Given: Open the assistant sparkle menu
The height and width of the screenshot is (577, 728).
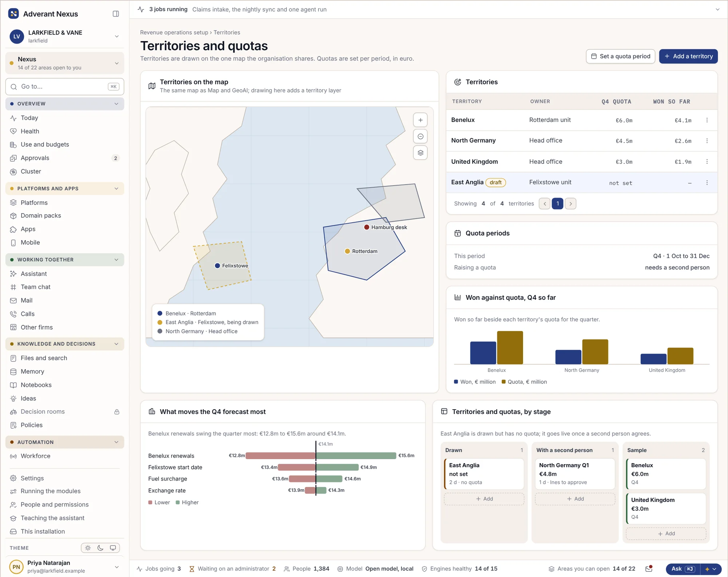Looking at the screenshot, I should coord(711,569).
